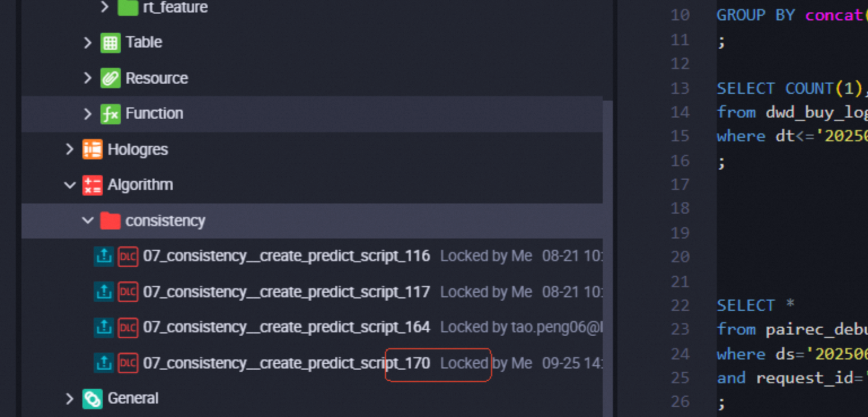Click the DLC icon beside script_164
Screen dimensions: 868x417
click(x=128, y=327)
